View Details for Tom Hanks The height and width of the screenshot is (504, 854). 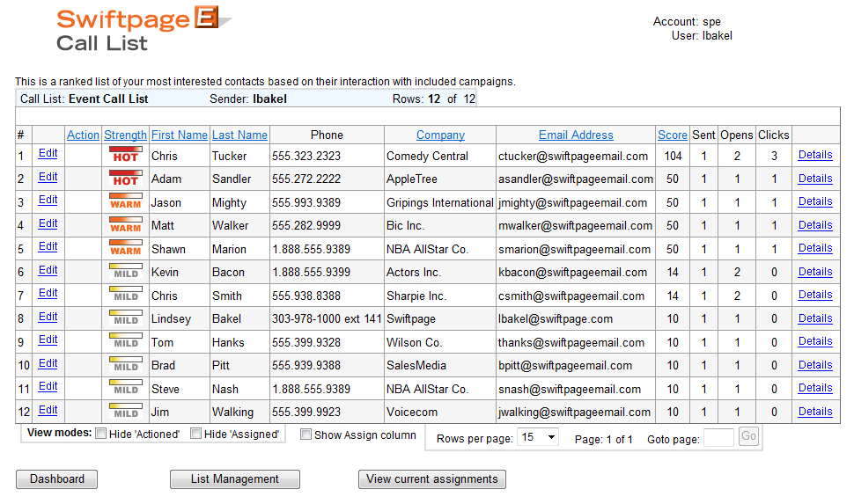pyautogui.click(x=814, y=341)
